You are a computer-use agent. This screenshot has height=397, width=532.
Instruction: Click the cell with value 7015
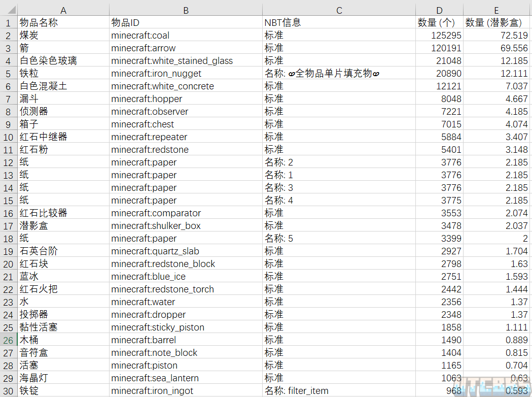tap(439, 124)
